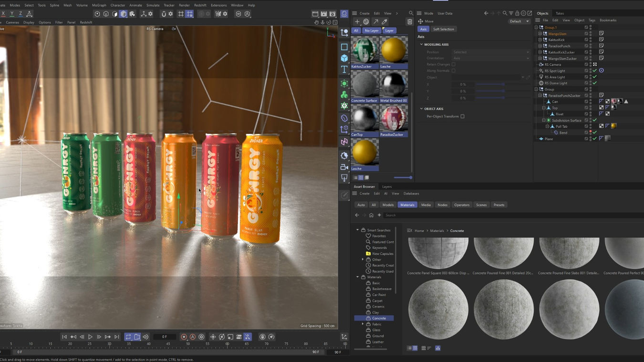644x362 pixels.
Task: Open the Default layout dropdown
Action: click(x=519, y=21)
